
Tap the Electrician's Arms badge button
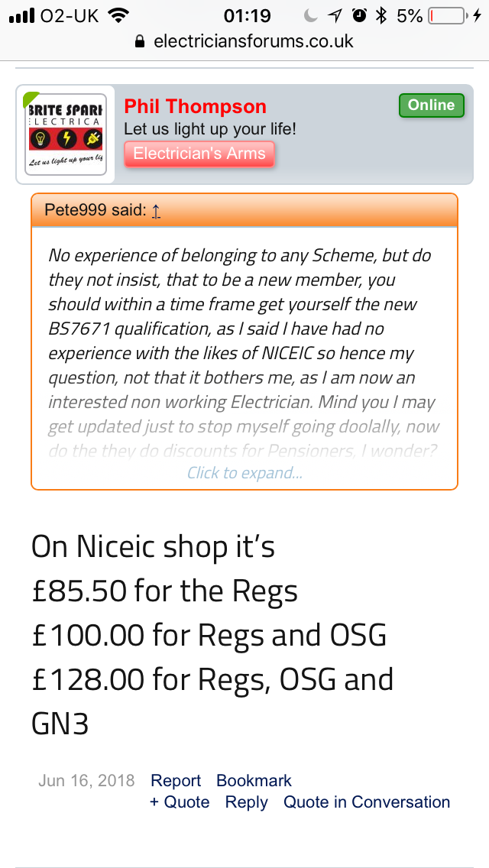point(199,154)
